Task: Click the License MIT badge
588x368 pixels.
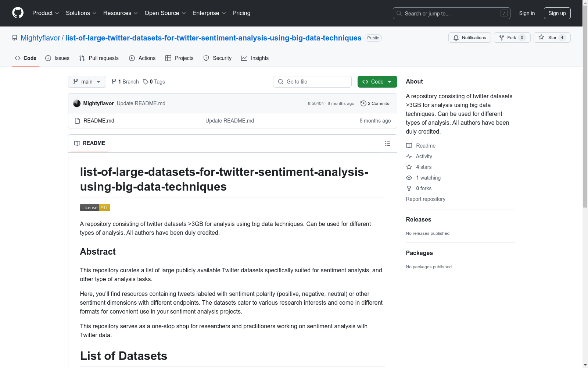Action: pos(95,208)
